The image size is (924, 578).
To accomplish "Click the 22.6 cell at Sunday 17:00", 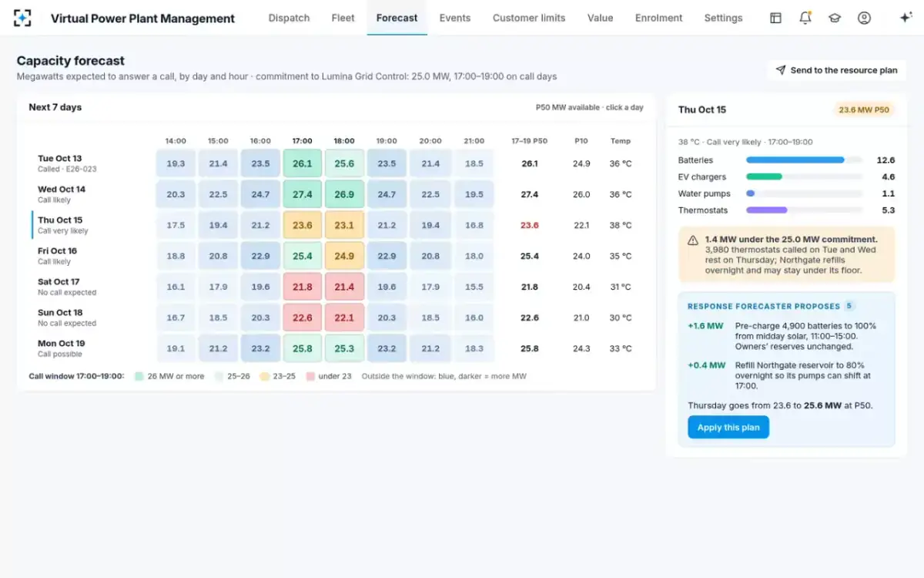I will point(303,318).
